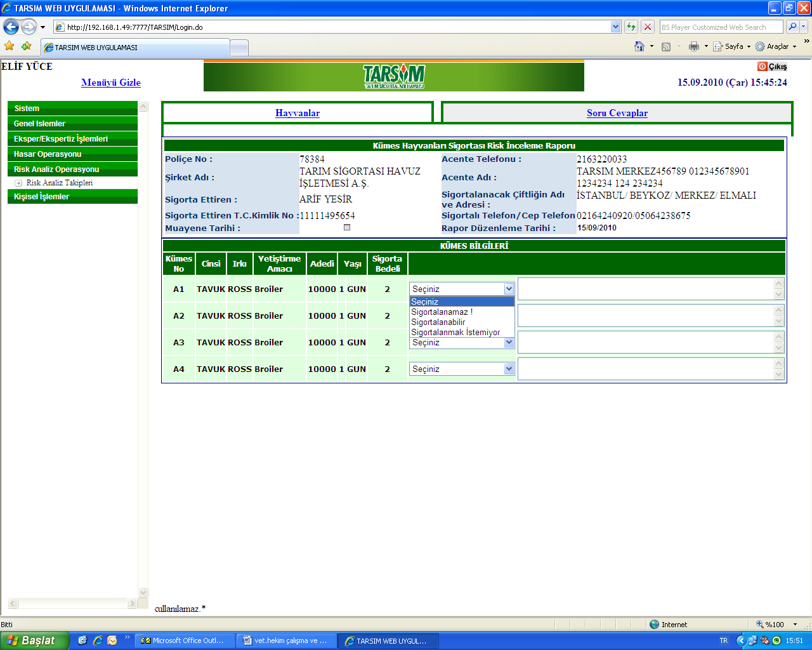
Task: Open the A1 row Seçiniz dropdown
Action: [462, 289]
